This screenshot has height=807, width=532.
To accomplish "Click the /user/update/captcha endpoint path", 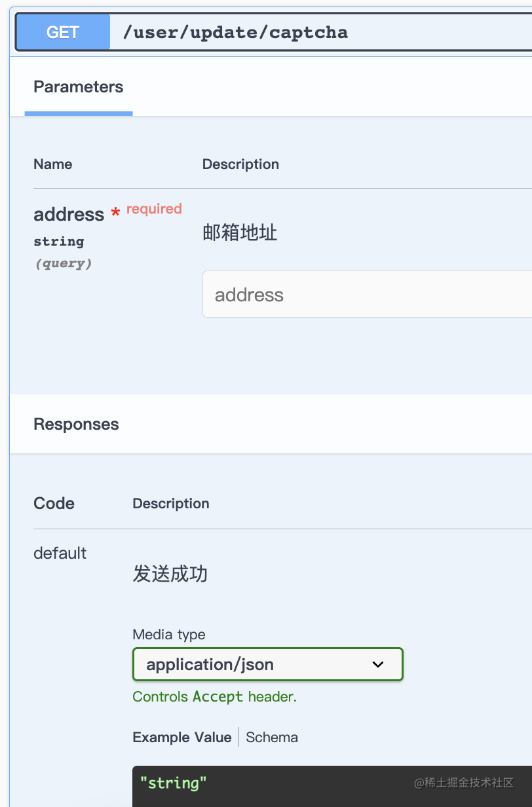I will click(x=235, y=32).
